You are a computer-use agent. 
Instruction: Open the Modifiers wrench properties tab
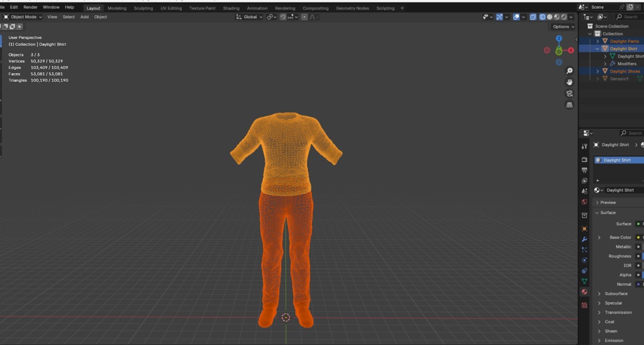[x=584, y=239]
